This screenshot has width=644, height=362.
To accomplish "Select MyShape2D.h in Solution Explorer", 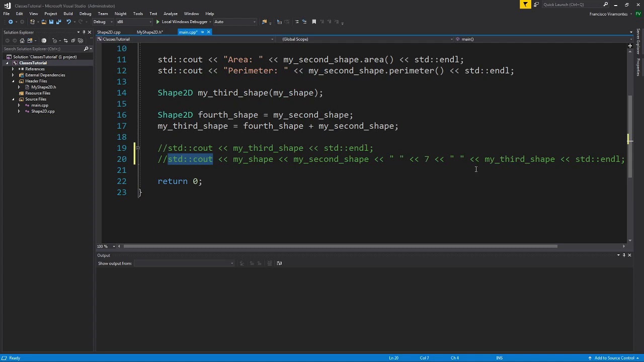I will point(43,87).
